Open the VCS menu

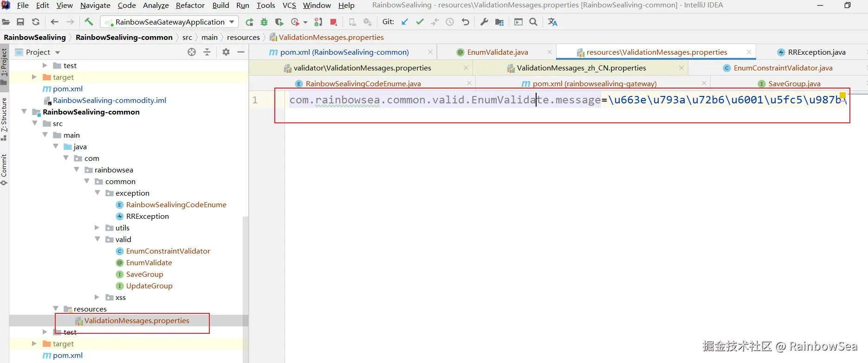tap(289, 5)
